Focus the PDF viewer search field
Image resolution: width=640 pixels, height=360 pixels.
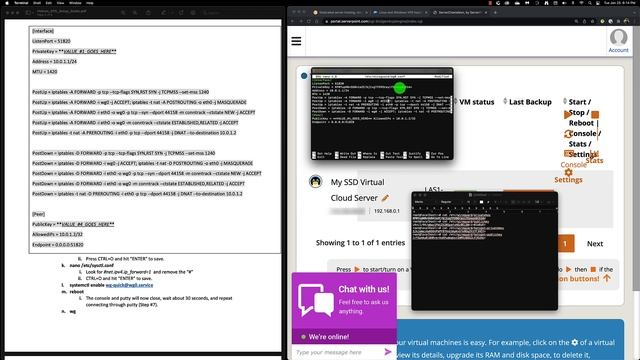tap(229, 13)
